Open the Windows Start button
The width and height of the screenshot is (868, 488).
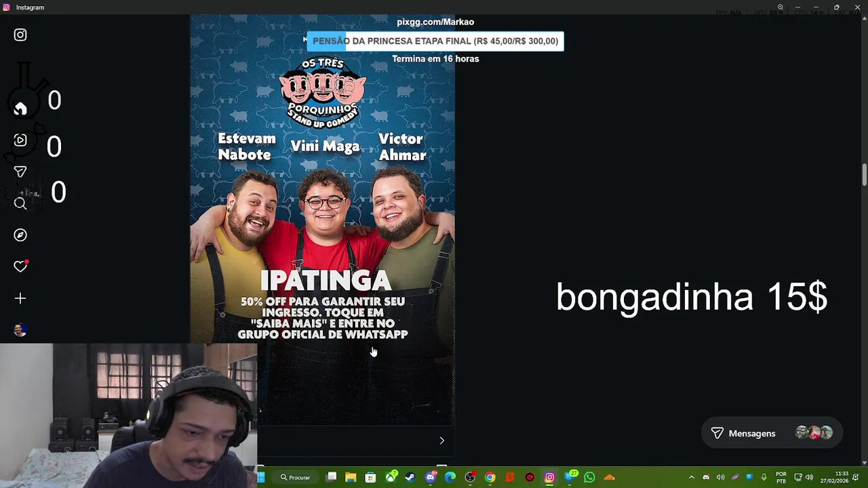pos(261,478)
